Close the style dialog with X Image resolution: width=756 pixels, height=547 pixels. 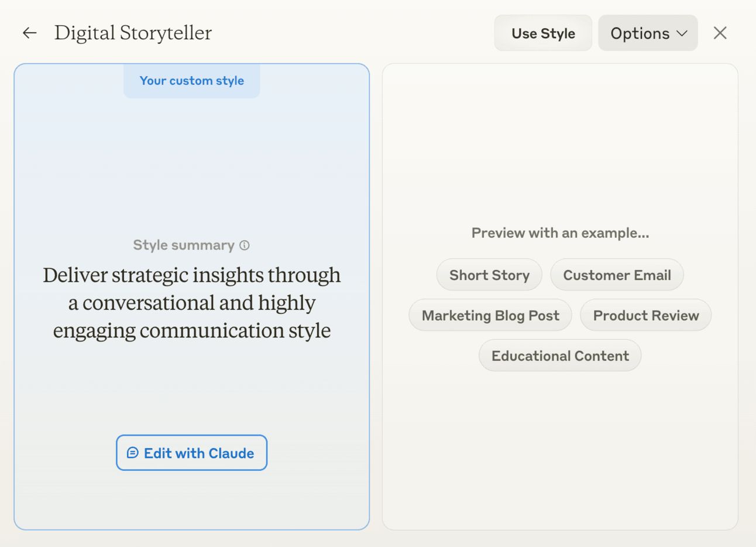[x=720, y=33]
